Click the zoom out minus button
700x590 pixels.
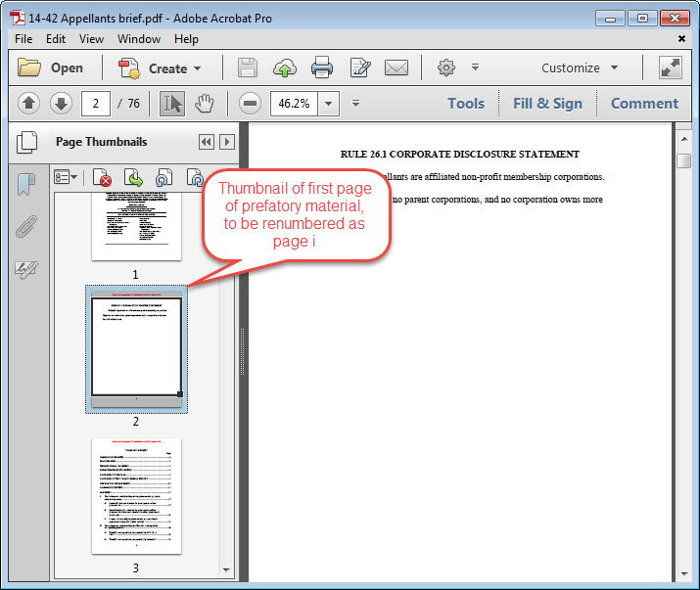tap(250, 103)
